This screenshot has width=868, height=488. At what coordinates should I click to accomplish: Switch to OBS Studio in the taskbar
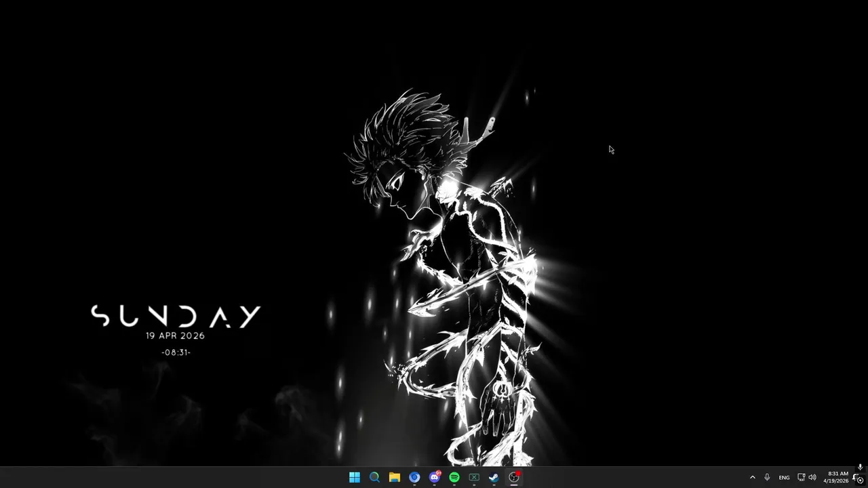tap(514, 477)
